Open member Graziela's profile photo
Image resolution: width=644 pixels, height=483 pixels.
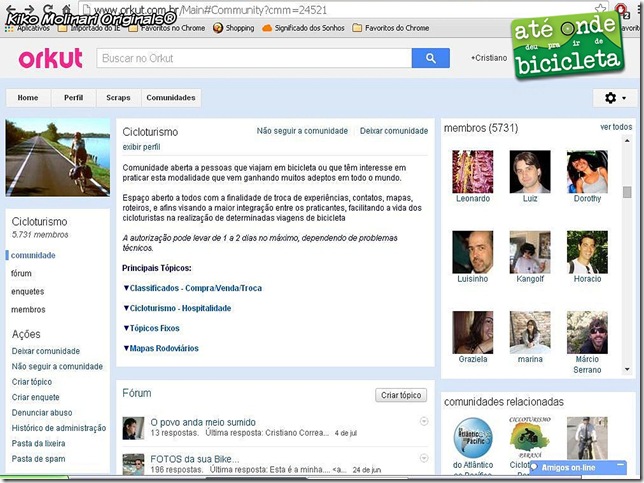473,332
